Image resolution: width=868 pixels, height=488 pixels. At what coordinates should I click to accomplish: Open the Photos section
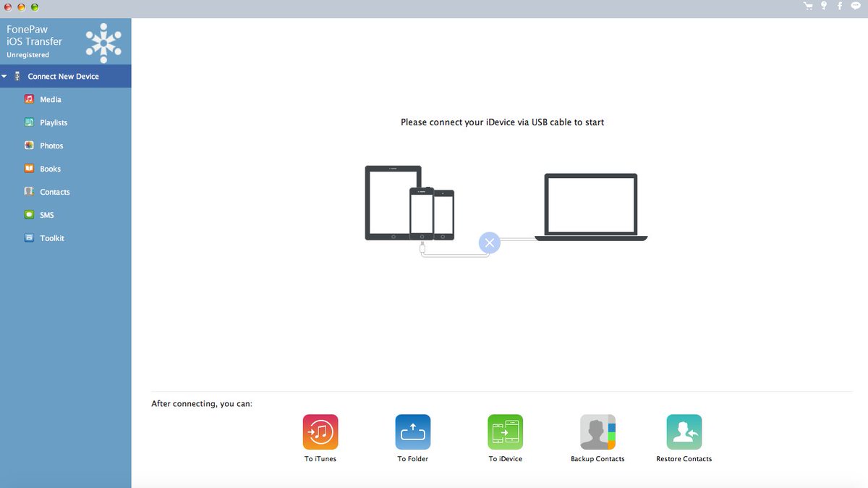(x=51, y=146)
